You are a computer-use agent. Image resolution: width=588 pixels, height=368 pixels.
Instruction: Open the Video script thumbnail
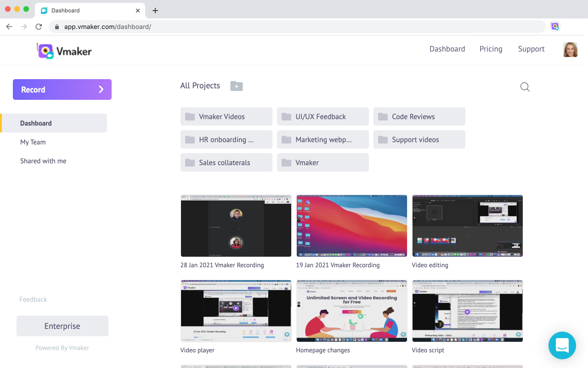tap(468, 311)
